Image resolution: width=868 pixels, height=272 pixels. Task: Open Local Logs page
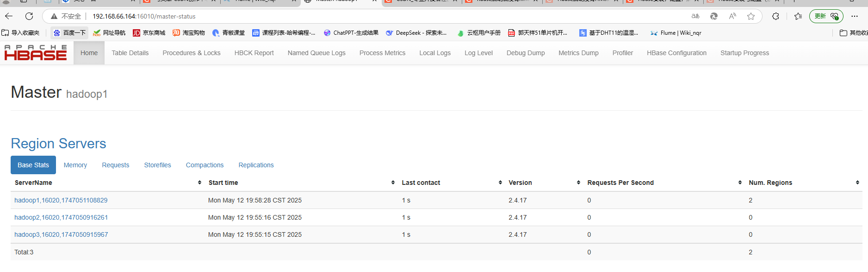435,53
